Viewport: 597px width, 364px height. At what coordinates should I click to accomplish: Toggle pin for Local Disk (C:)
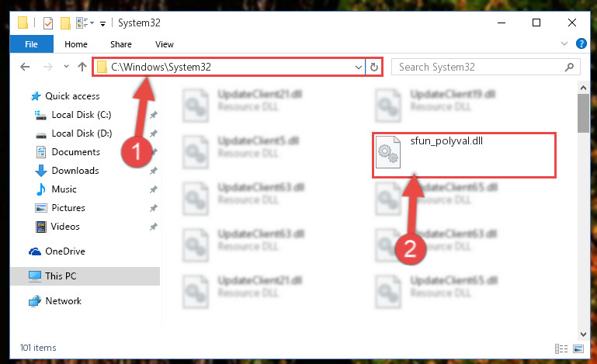[154, 115]
